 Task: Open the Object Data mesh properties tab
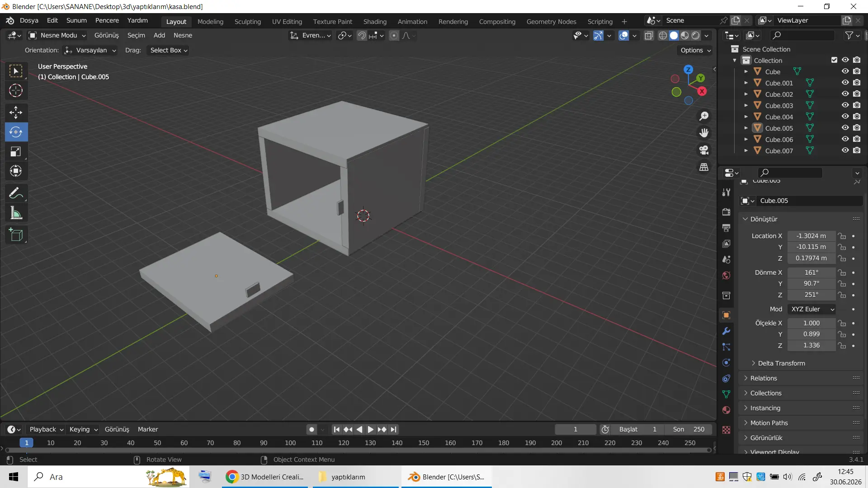click(726, 394)
